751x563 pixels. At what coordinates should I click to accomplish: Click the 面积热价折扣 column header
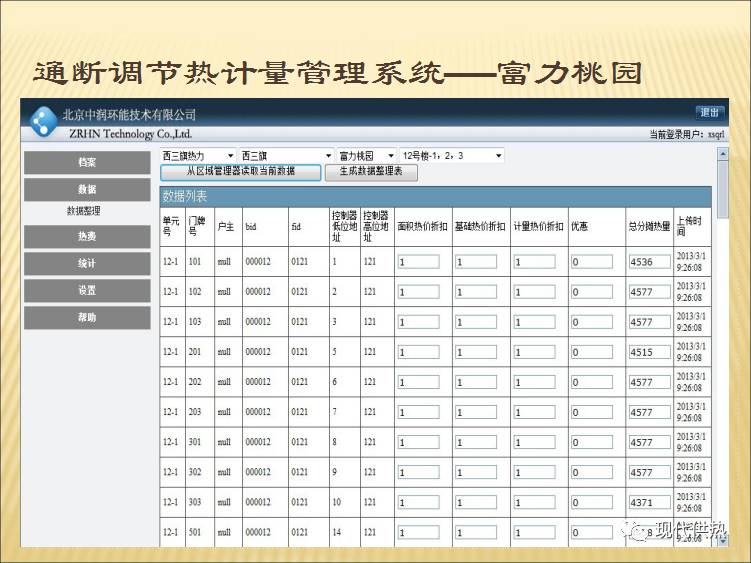pyautogui.click(x=422, y=226)
